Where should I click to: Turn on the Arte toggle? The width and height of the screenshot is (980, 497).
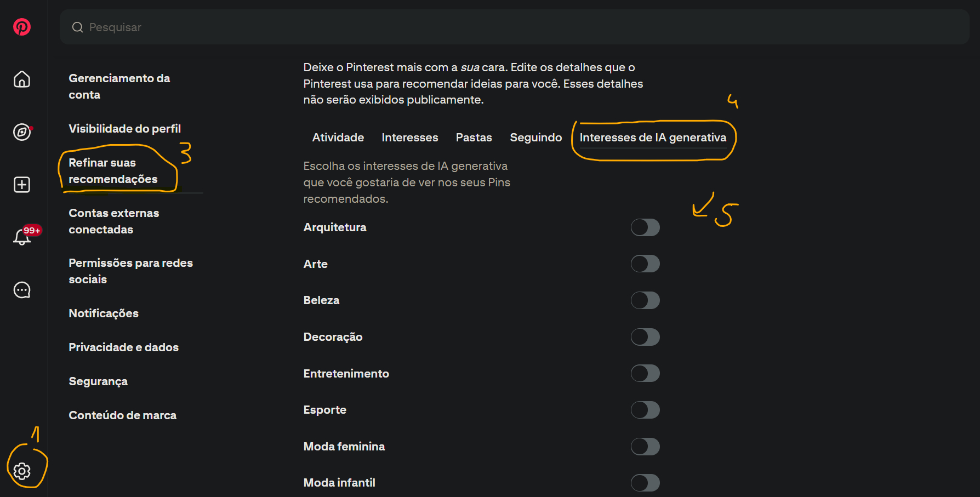645,264
